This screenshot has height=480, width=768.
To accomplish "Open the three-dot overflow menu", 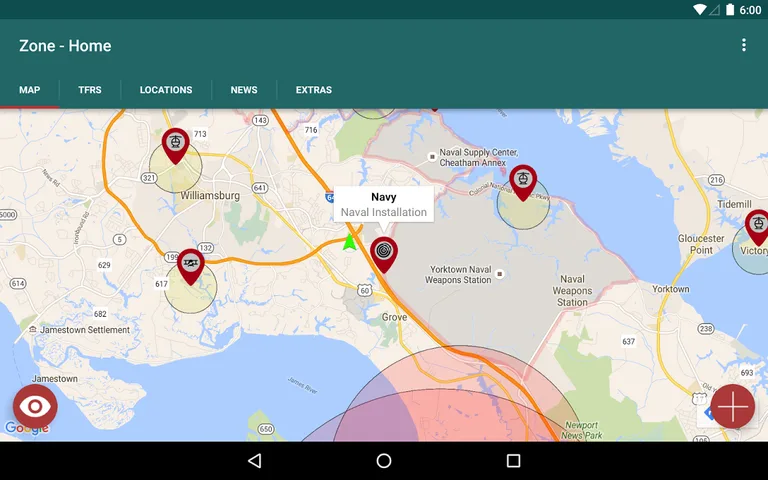I will click(744, 45).
